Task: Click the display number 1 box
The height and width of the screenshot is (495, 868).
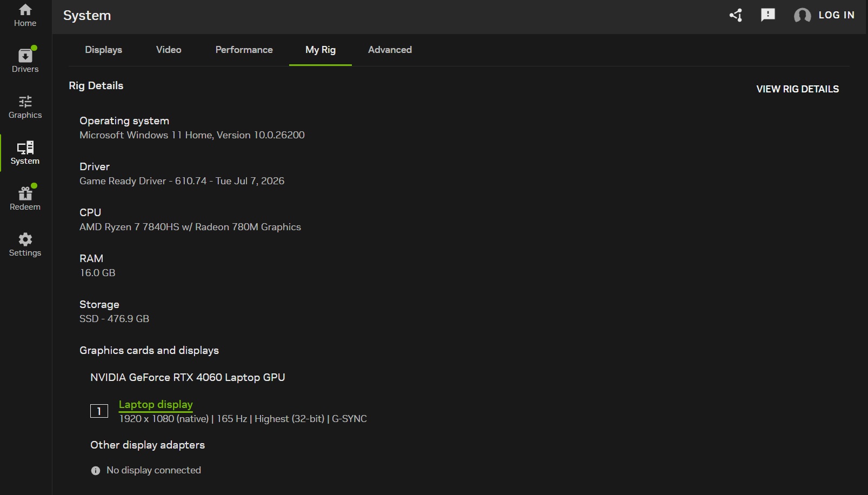Action: click(x=99, y=411)
